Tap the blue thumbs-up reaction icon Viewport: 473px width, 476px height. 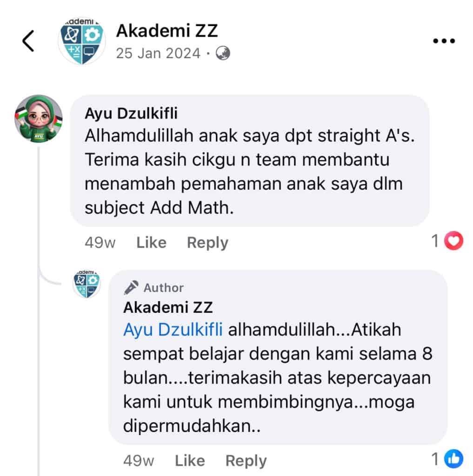(453, 459)
